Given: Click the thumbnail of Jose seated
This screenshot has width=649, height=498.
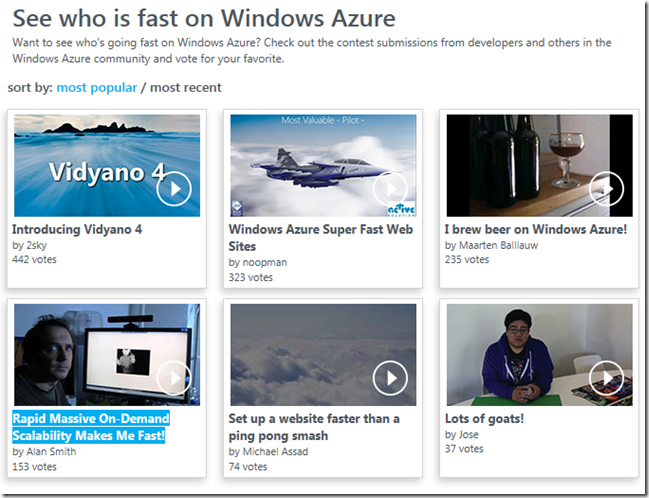Looking at the screenshot, I should (x=539, y=355).
